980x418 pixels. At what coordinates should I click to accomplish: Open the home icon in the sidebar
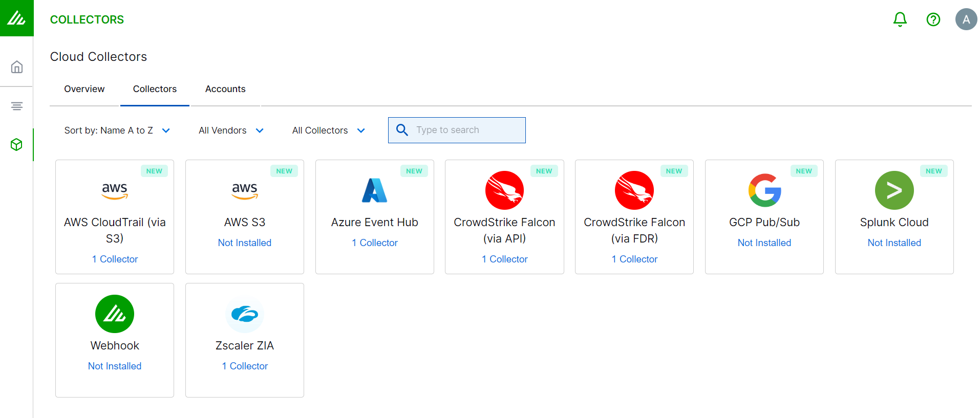(x=17, y=67)
